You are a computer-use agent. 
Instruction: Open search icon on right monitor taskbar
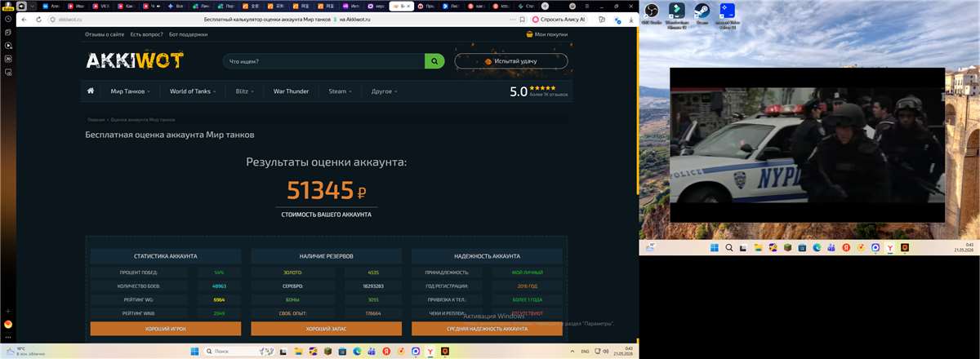pyautogui.click(x=728, y=247)
